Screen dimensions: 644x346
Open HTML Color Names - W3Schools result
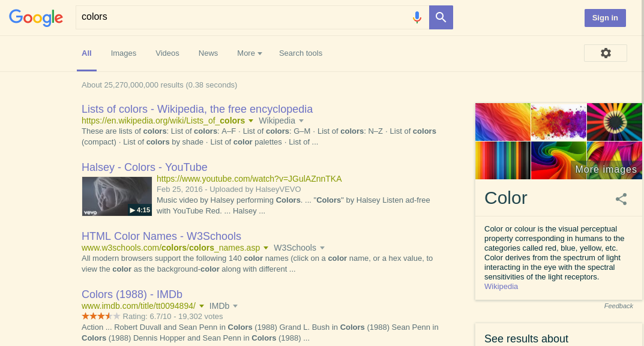pos(161,236)
